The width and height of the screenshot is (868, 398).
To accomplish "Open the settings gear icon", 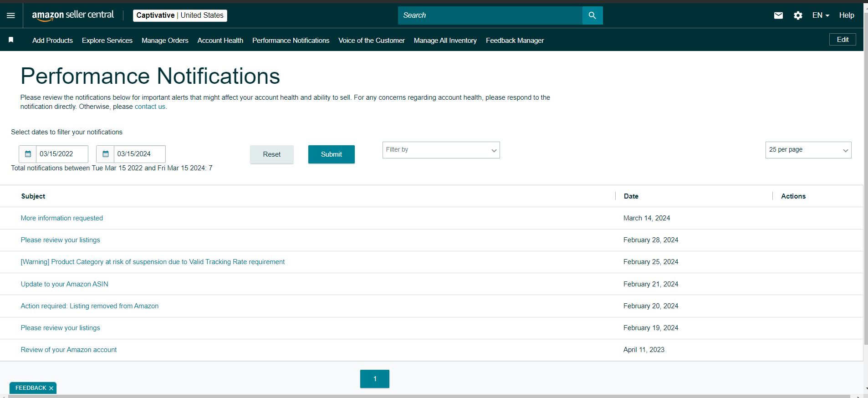I will pos(798,15).
